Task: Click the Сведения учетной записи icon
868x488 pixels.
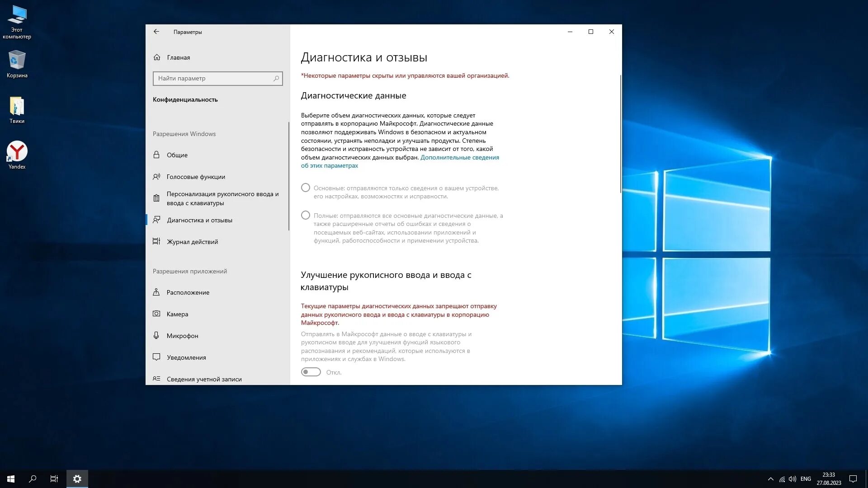Action: click(x=156, y=379)
